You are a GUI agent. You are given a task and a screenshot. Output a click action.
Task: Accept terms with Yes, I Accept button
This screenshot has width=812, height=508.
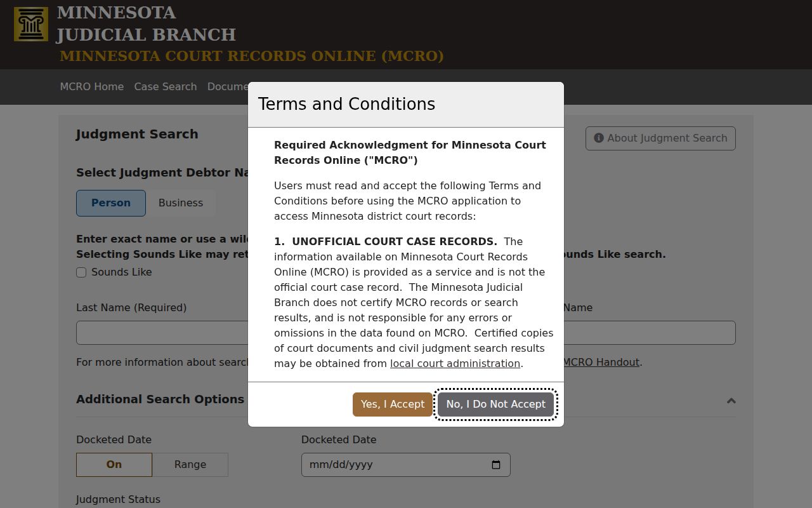[393, 404]
